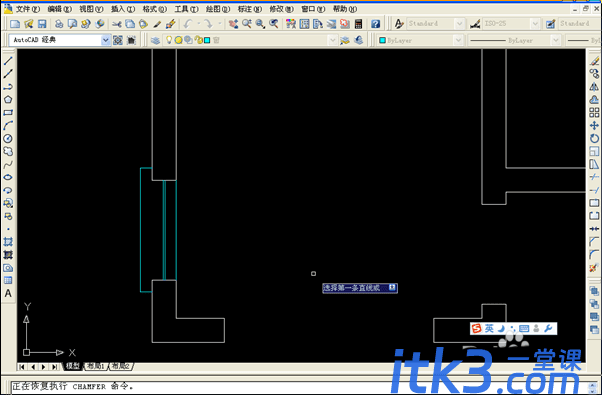Click the Plot printer icon

pos(59,24)
